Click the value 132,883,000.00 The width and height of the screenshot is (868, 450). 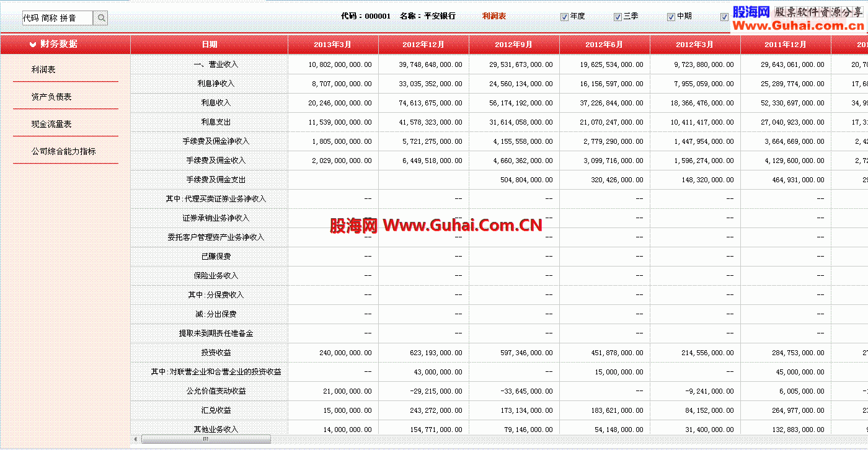point(797,430)
